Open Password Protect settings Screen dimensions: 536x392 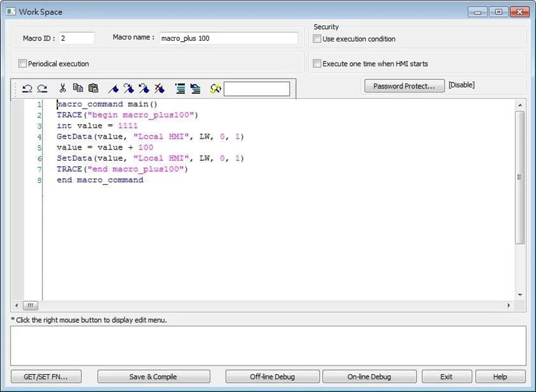[404, 86]
